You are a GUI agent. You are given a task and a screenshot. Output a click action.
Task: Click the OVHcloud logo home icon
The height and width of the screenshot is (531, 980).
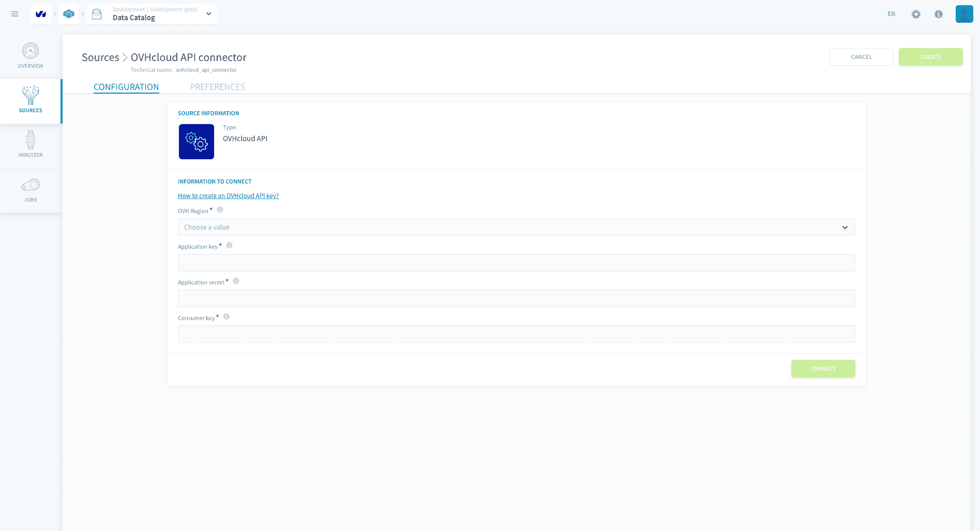(41, 14)
